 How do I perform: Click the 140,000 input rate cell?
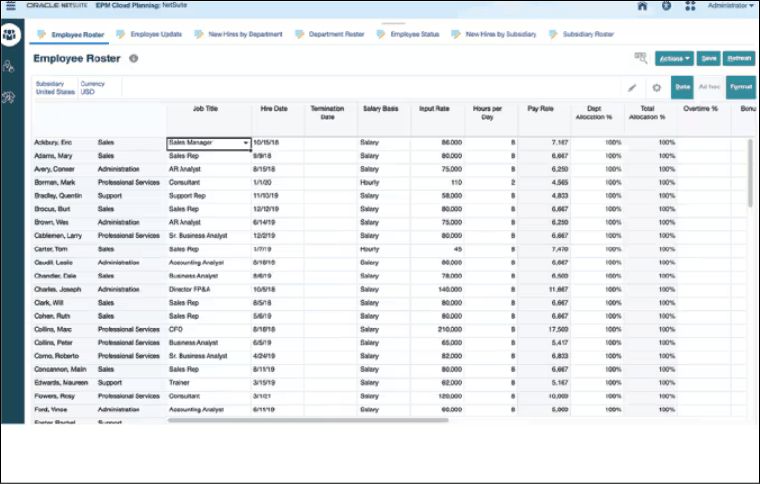pyautogui.click(x=437, y=290)
